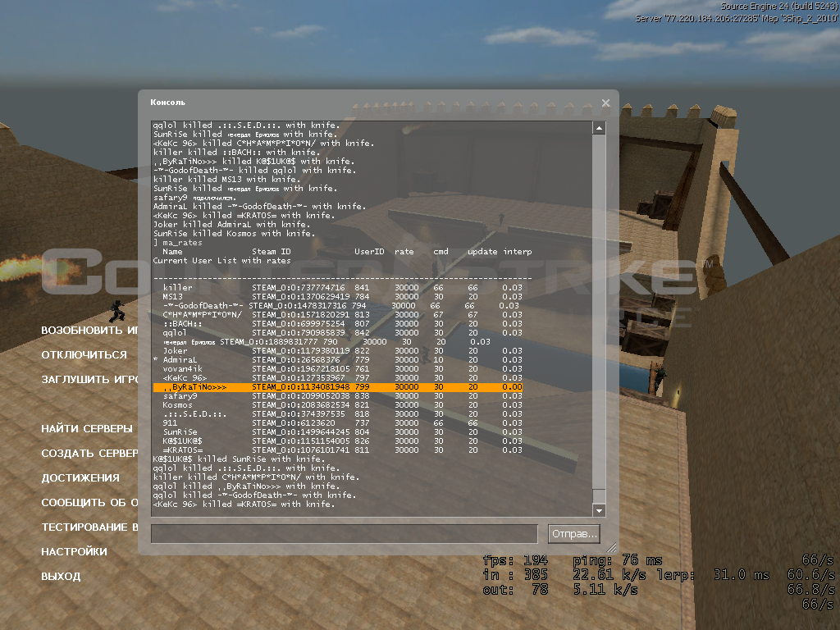Click the ] ma_rates command line
Screen dimensions: 840x630
click(178, 243)
